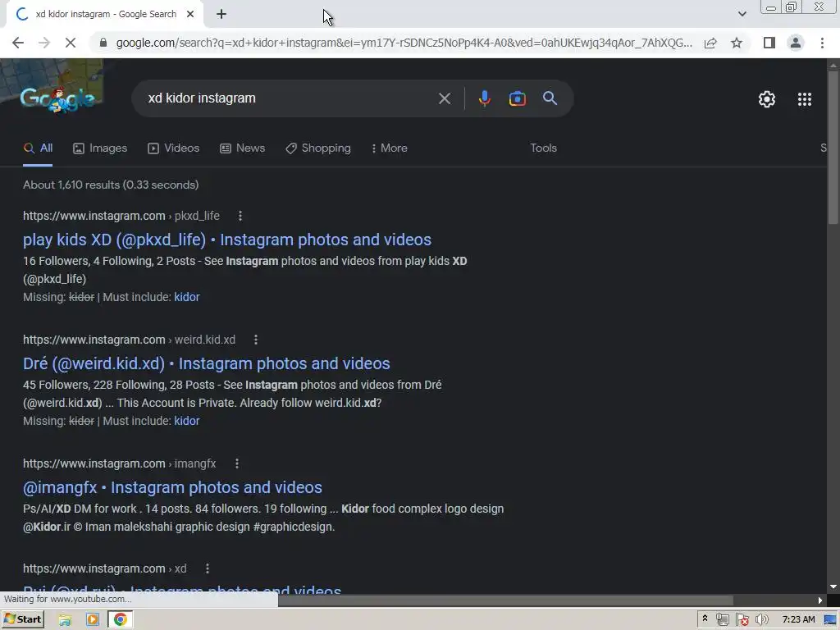Click the volume tray icon
The height and width of the screenshot is (630, 840).
(761, 620)
